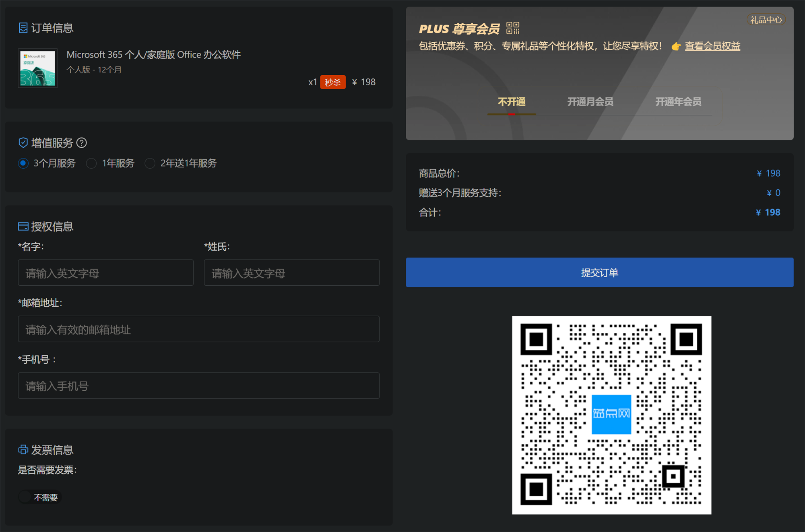Click the pointing hand icon

click(x=676, y=47)
